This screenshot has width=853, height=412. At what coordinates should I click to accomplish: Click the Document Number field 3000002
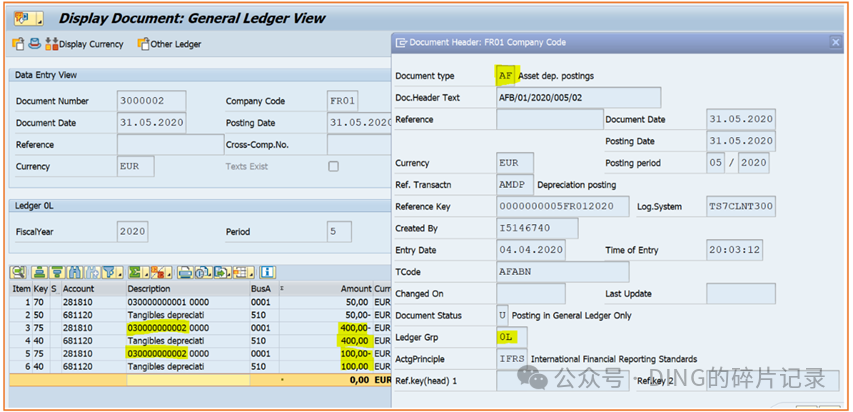(151, 101)
